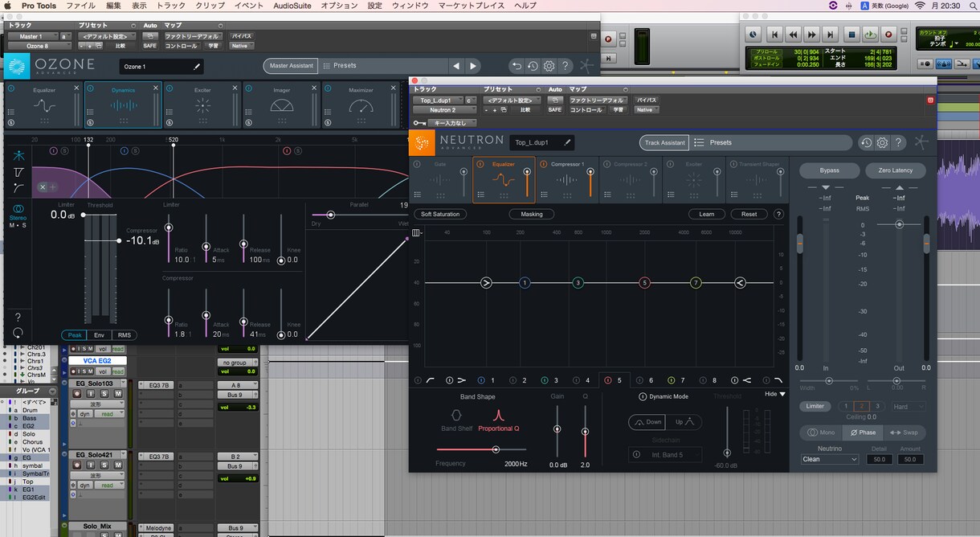Open Neutron spectrum display options icon
980x537 pixels.
click(x=416, y=233)
